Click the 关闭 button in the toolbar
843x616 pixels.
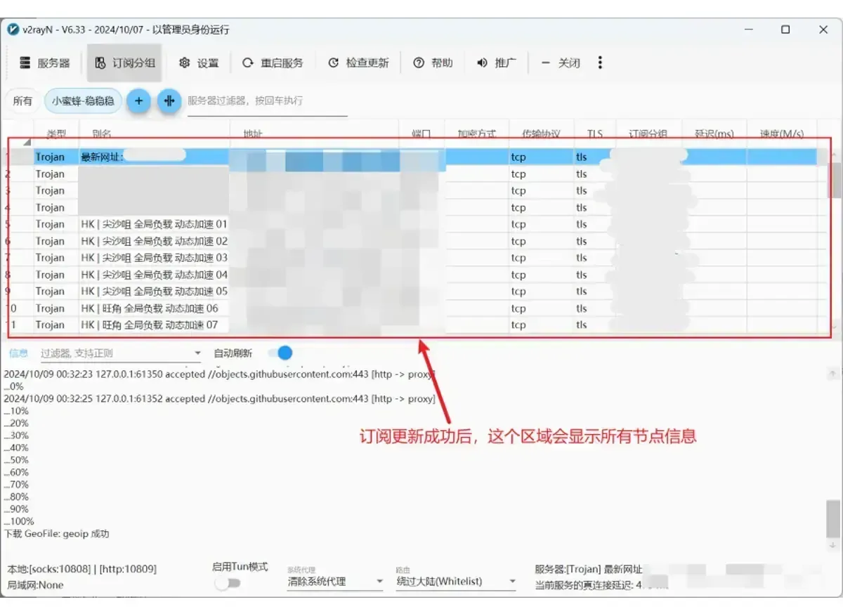pos(561,63)
